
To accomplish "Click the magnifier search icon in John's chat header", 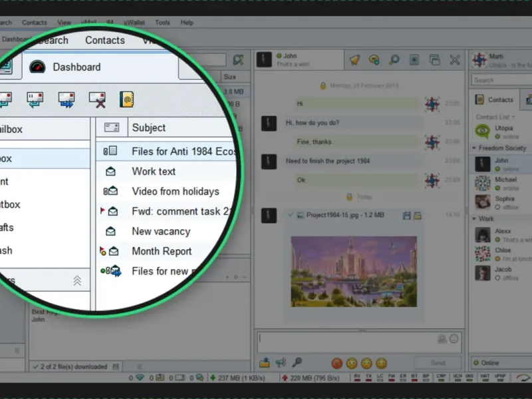I will click(394, 60).
